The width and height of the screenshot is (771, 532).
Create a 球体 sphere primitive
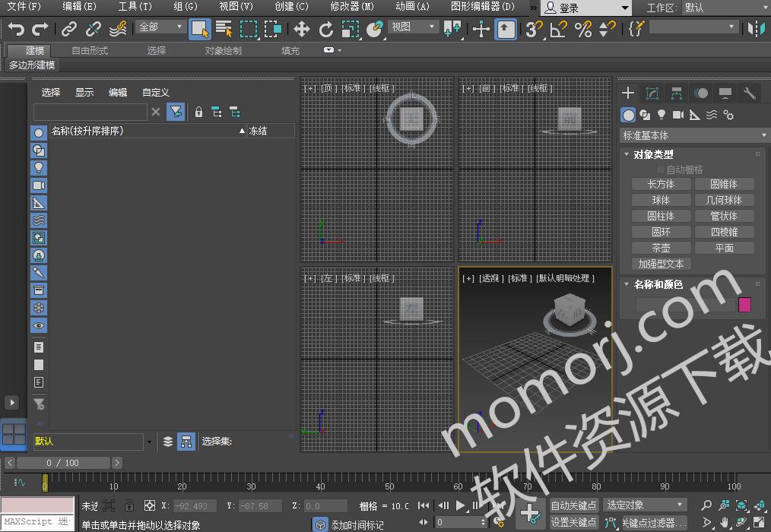(x=661, y=200)
